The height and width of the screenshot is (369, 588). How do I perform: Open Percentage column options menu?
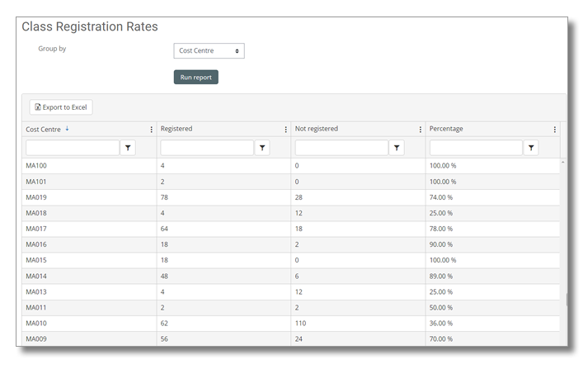click(x=554, y=130)
